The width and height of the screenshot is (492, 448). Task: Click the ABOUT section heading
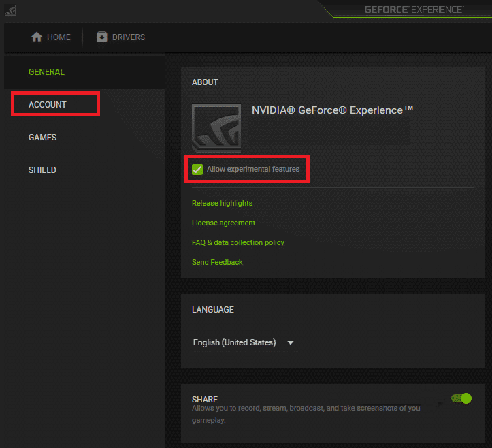(205, 82)
